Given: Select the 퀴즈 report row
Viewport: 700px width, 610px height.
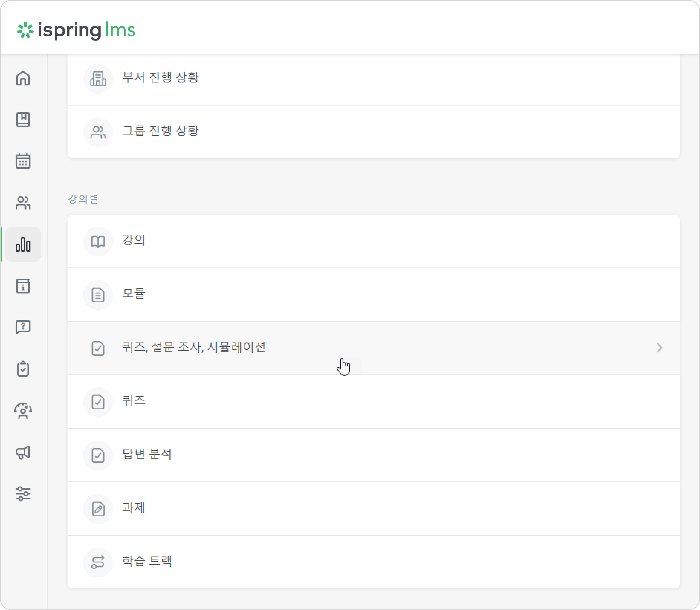Looking at the screenshot, I should point(373,402).
